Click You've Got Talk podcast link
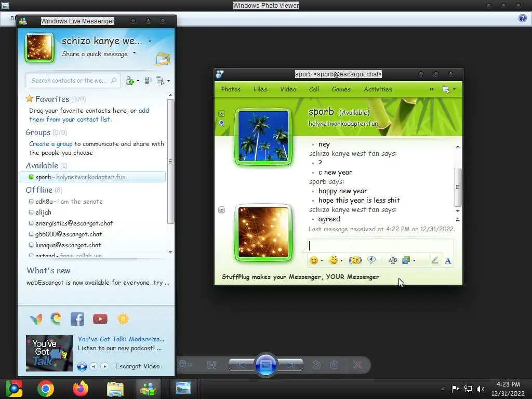The width and height of the screenshot is (532, 399). tap(121, 339)
